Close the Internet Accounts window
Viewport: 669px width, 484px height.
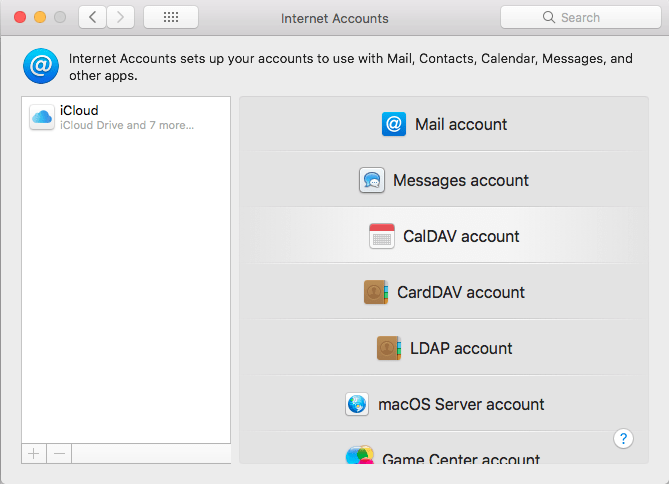pos(20,17)
